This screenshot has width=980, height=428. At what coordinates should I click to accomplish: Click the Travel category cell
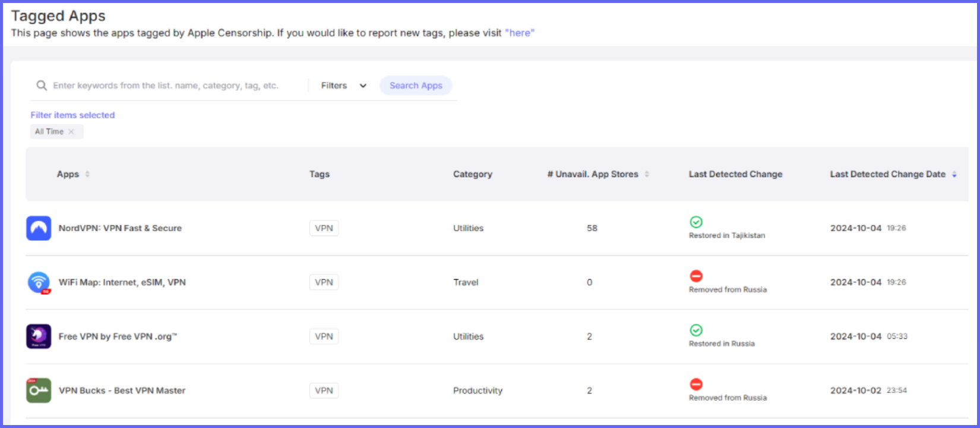(466, 282)
